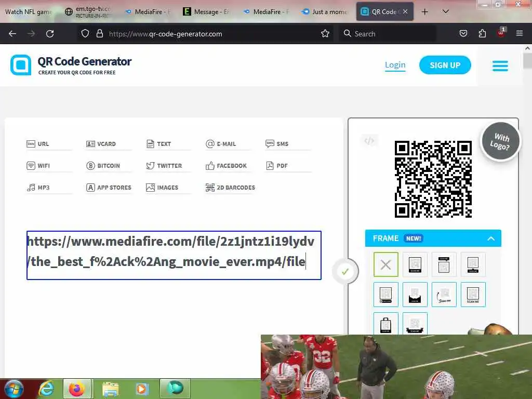Image resolution: width=532 pixels, height=399 pixels.
Task: Open the extensions puzzle icon
Action: coord(482,33)
